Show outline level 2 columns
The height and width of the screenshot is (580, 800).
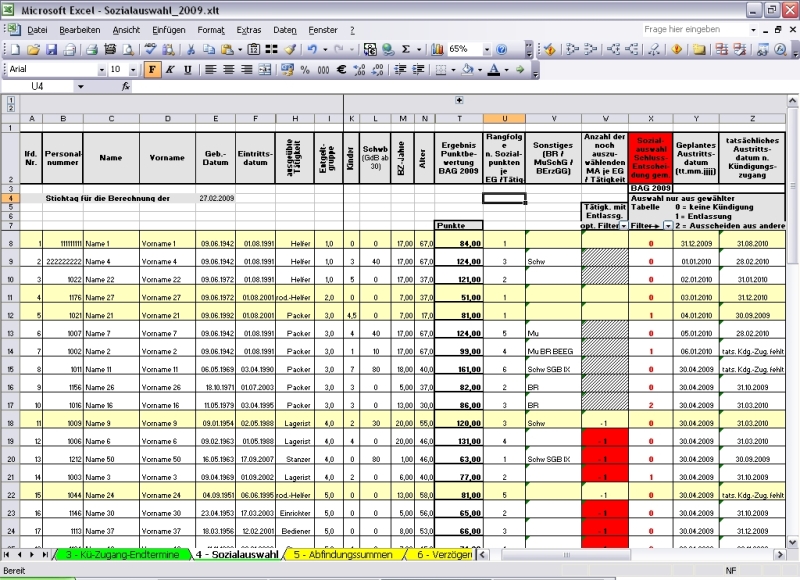click(x=11, y=108)
